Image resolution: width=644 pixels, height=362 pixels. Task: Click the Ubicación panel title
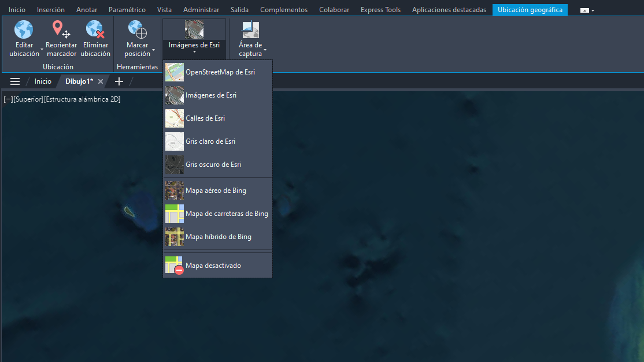58,67
